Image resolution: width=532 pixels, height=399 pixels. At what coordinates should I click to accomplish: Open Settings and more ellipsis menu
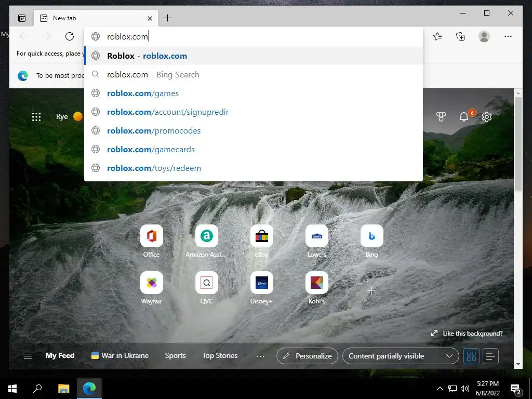click(508, 36)
